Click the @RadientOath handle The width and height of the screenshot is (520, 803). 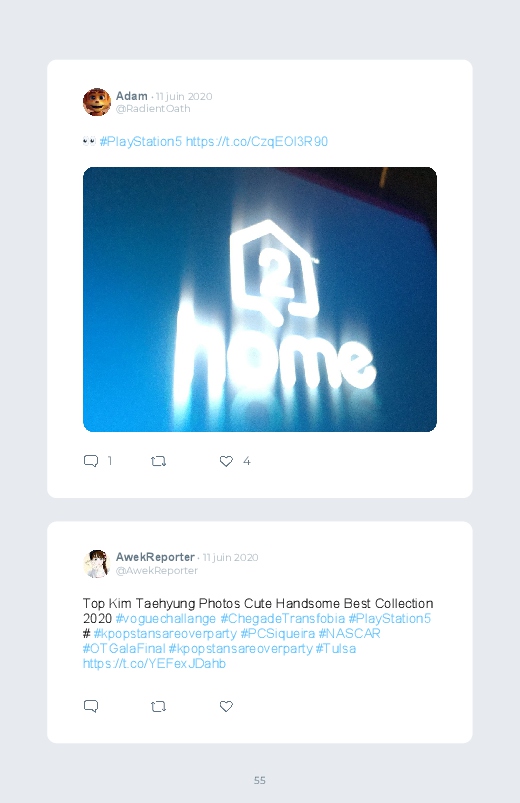point(153,109)
